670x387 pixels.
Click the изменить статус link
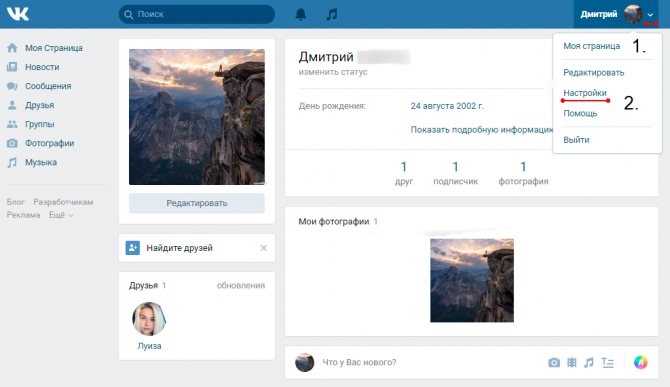[333, 72]
